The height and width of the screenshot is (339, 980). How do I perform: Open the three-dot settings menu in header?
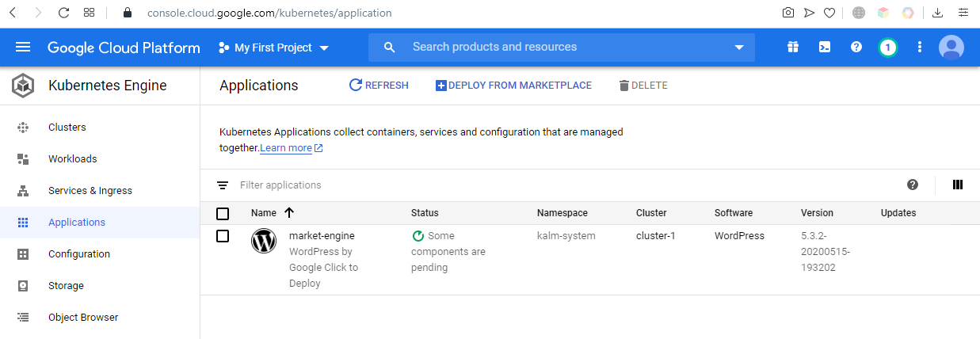click(x=920, y=48)
